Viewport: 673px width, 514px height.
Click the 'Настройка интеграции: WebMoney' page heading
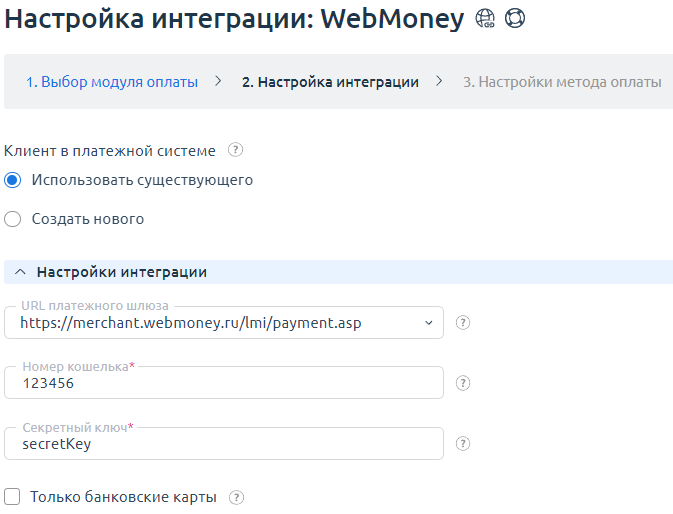tap(232, 20)
